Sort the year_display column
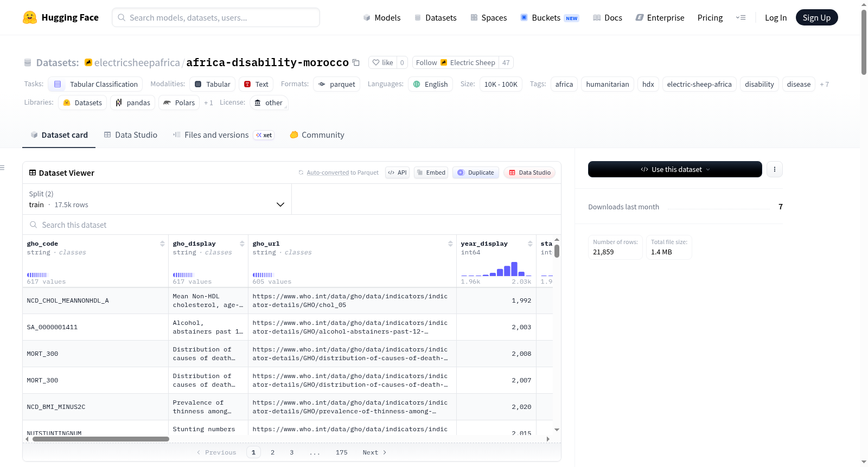This screenshot has height=467, width=868. [x=530, y=244]
